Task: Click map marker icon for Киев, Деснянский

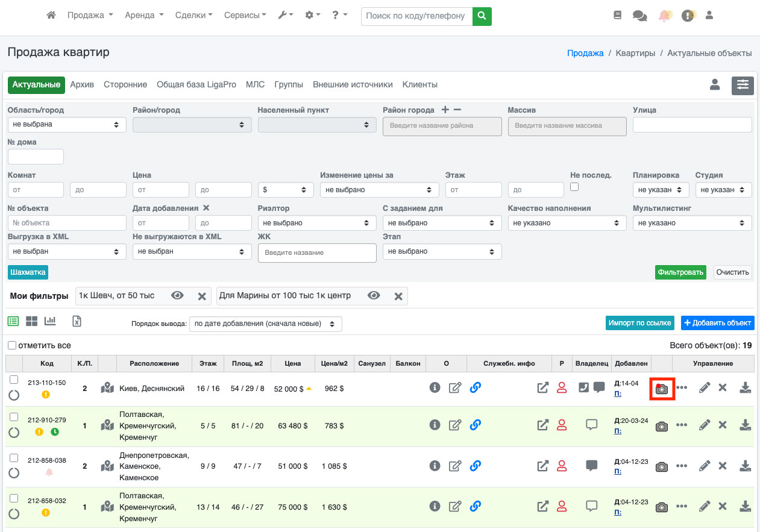Action: 107,388
